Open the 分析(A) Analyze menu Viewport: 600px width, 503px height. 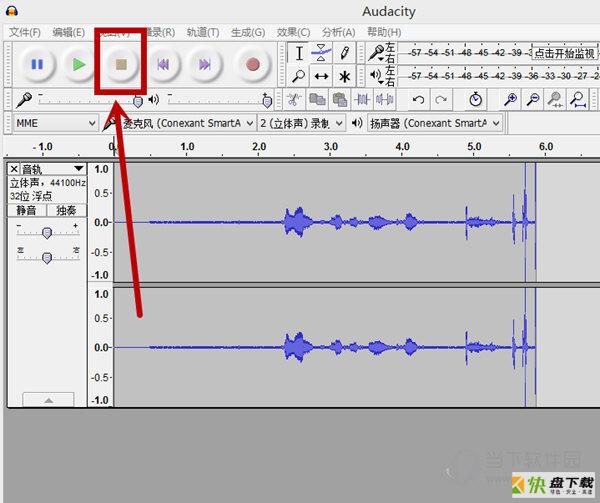(339, 33)
